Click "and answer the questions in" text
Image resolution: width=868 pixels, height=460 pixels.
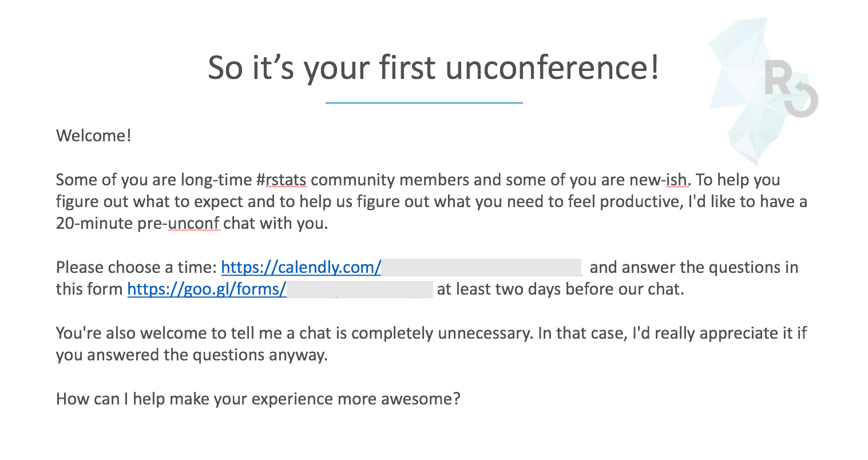click(693, 268)
